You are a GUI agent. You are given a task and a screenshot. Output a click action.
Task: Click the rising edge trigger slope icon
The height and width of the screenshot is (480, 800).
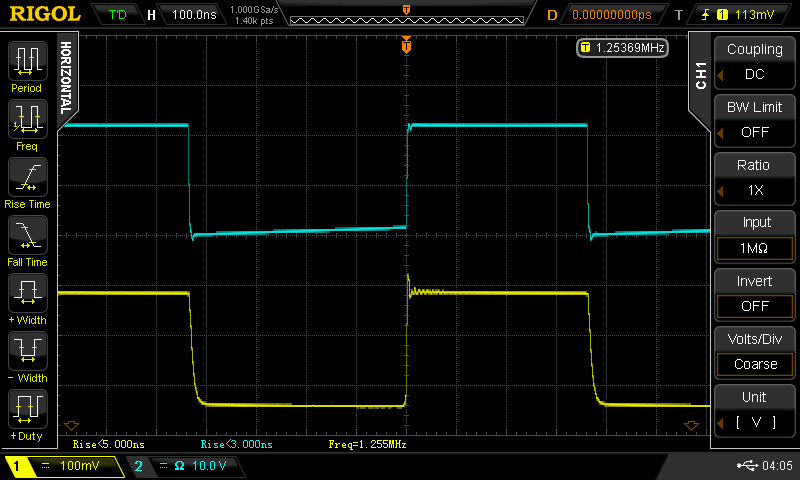point(706,15)
